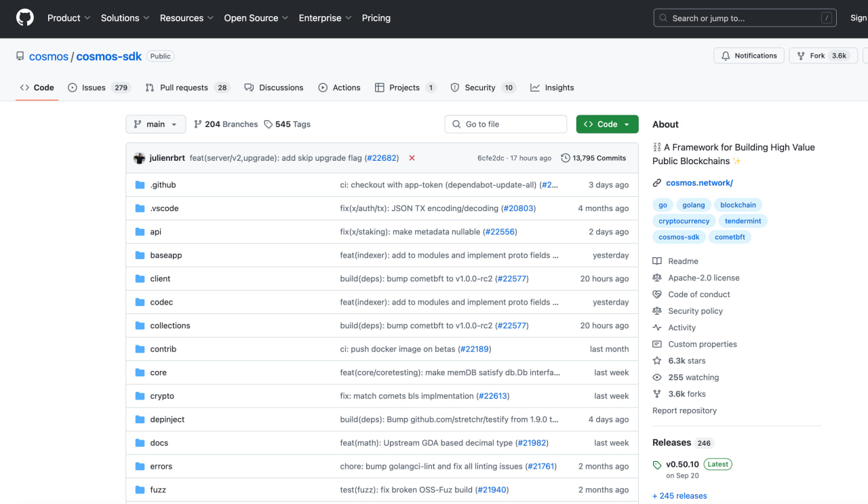Click the core folder icon
Screen dimensions: 868x504
(x=140, y=373)
